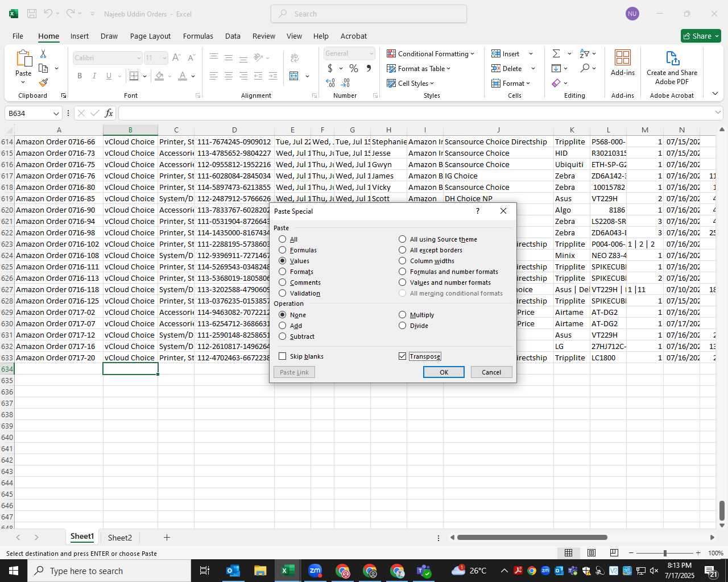Click the Increase Font Size icon
Viewport: 728px width, 582px height.
tap(176, 57)
